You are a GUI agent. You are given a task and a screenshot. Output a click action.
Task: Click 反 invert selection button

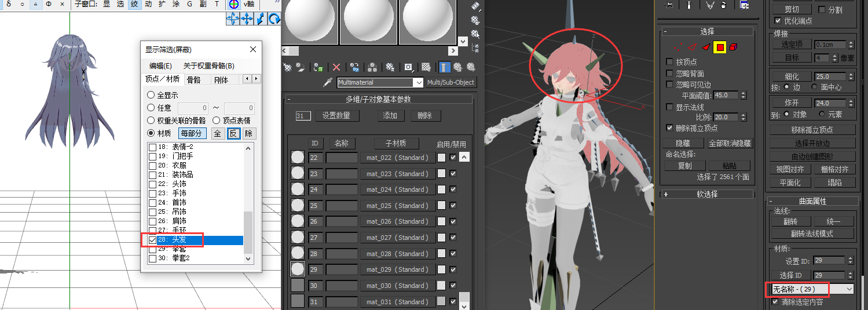click(233, 134)
